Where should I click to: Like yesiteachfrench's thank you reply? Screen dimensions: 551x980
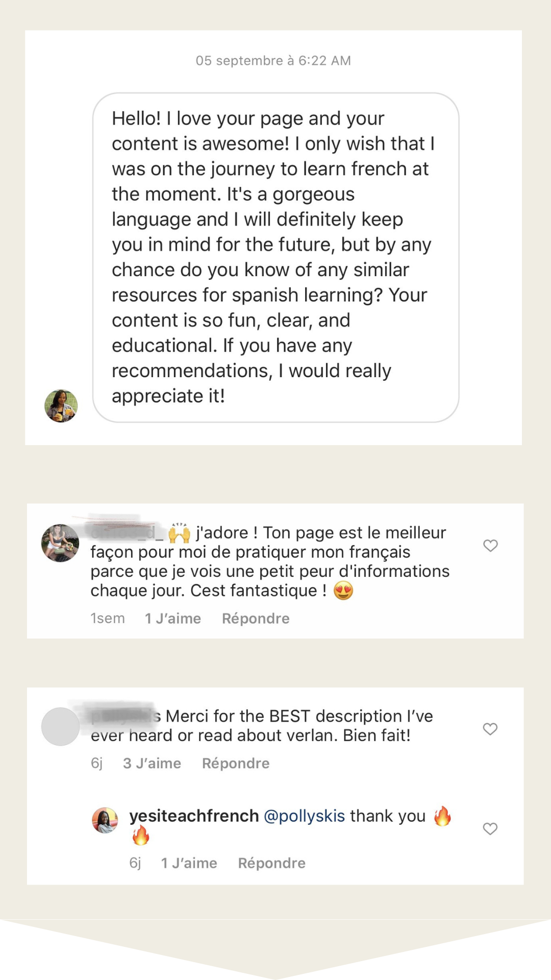tap(490, 828)
